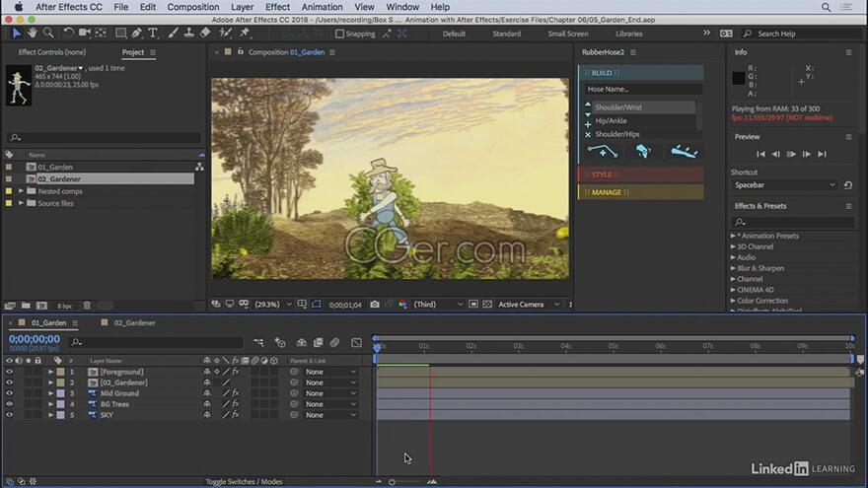Select the Small Screen workspace

[x=568, y=34]
